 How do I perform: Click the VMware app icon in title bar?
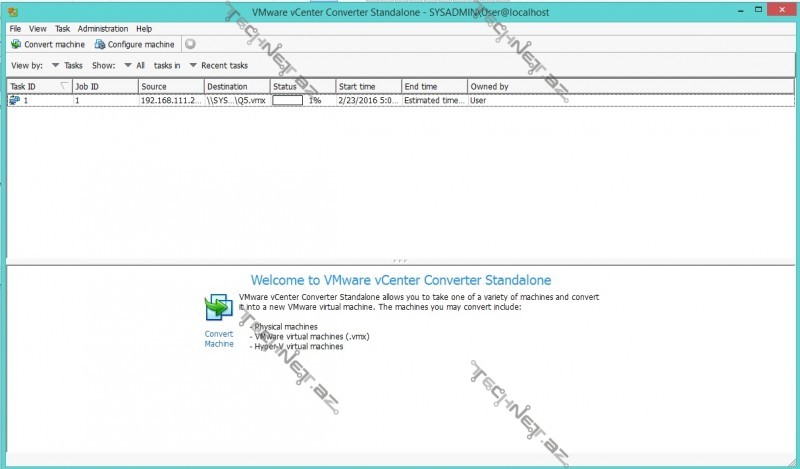pyautogui.click(x=11, y=10)
